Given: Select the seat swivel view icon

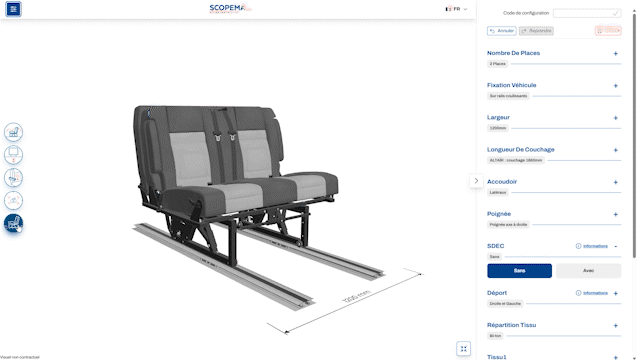Looking at the screenshot, I should click(13, 178).
